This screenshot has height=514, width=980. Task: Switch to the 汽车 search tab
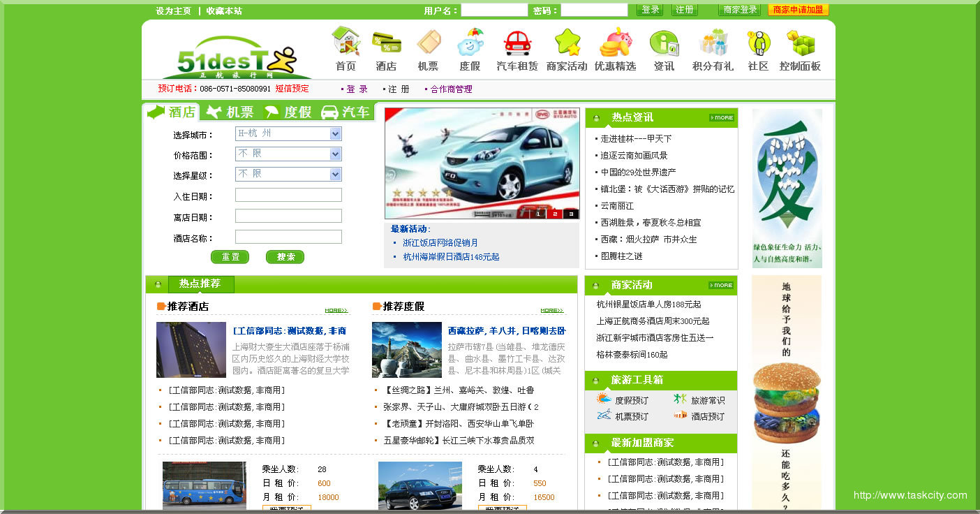click(x=346, y=112)
